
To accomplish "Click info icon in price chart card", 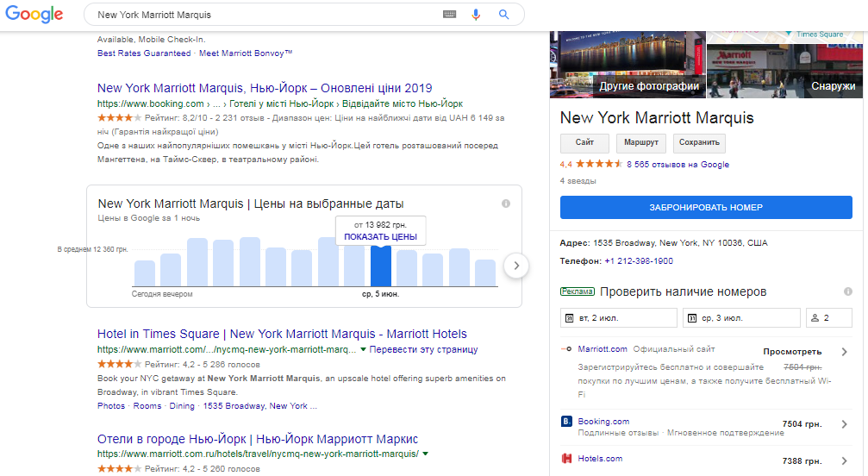I will (506, 204).
